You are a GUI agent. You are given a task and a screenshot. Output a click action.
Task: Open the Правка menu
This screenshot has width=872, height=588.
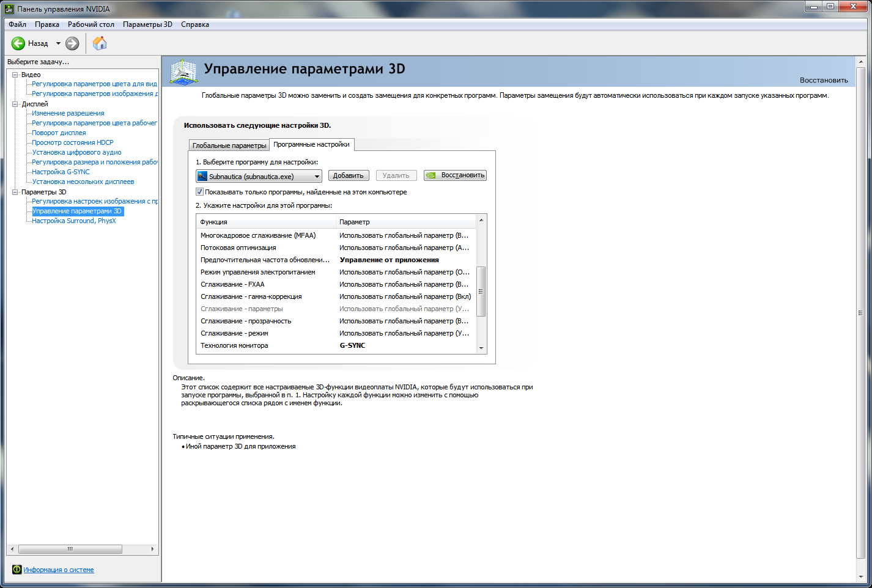[x=47, y=24]
